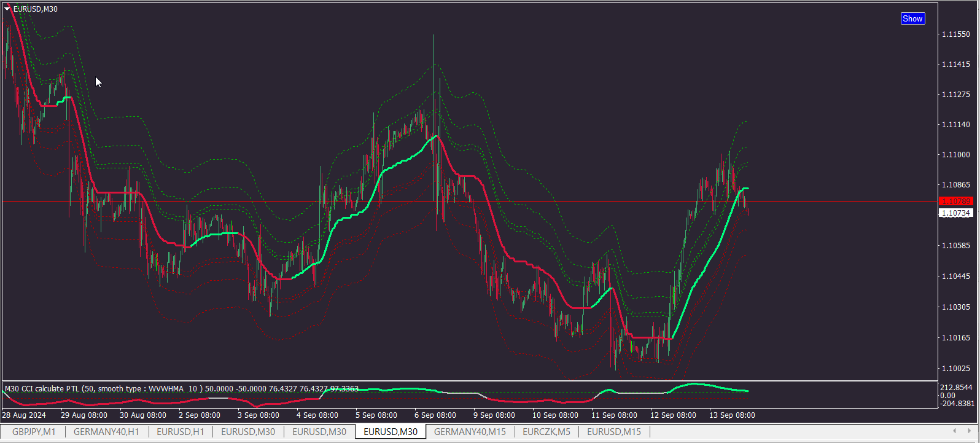Click the 1.10305 price on the scale
Viewport: 980px width, 443px height.
pyautogui.click(x=956, y=307)
